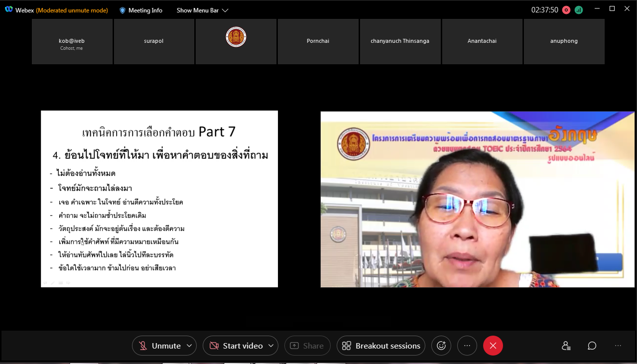Expand the Show Menu Bar dropdown
This screenshot has width=637, height=364.
pyautogui.click(x=202, y=10)
